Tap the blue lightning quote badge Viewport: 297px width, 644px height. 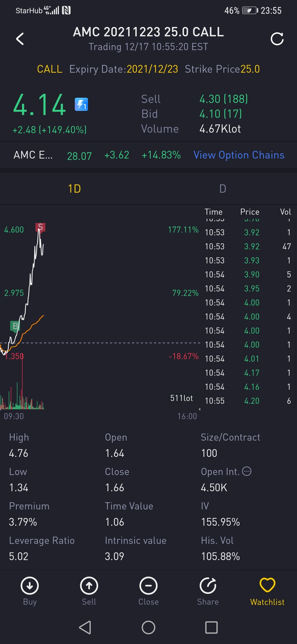(x=81, y=104)
